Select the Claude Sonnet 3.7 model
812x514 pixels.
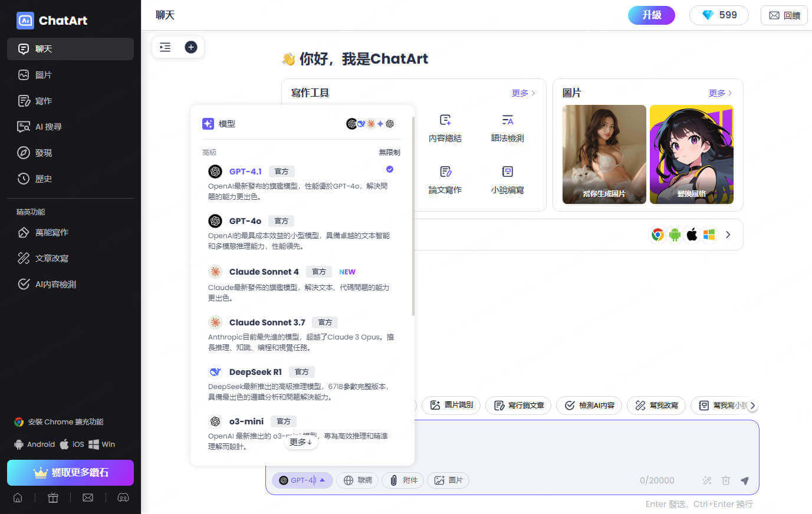coord(301,334)
